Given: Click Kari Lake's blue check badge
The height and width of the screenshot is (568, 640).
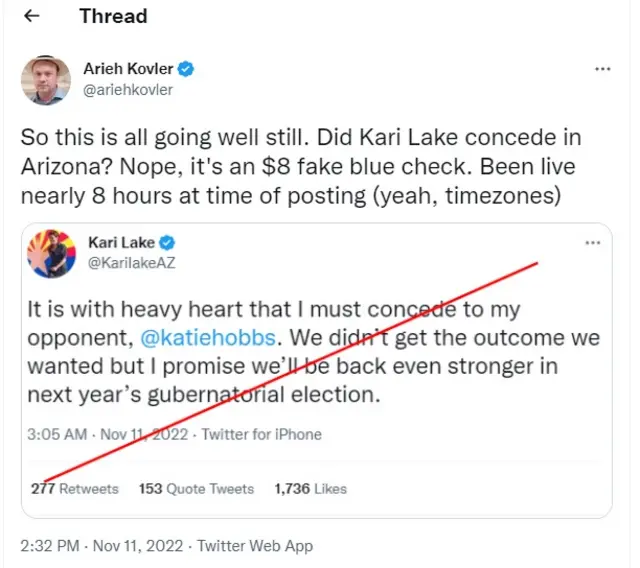Looking at the screenshot, I should click(170, 243).
